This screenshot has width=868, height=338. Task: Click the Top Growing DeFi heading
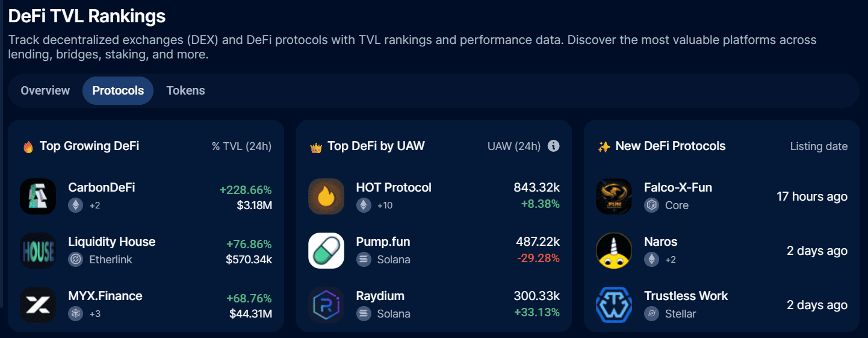[89, 146]
